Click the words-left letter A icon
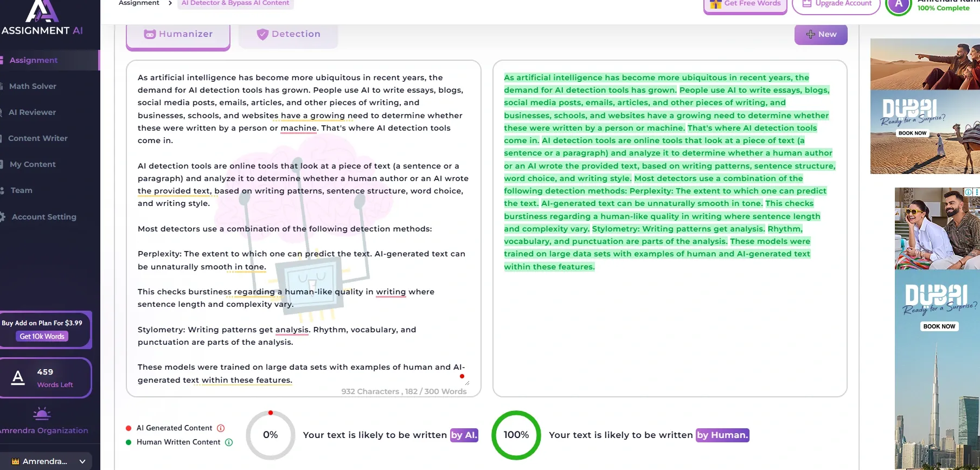This screenshot has height=470, width=980. click(18, 378)
